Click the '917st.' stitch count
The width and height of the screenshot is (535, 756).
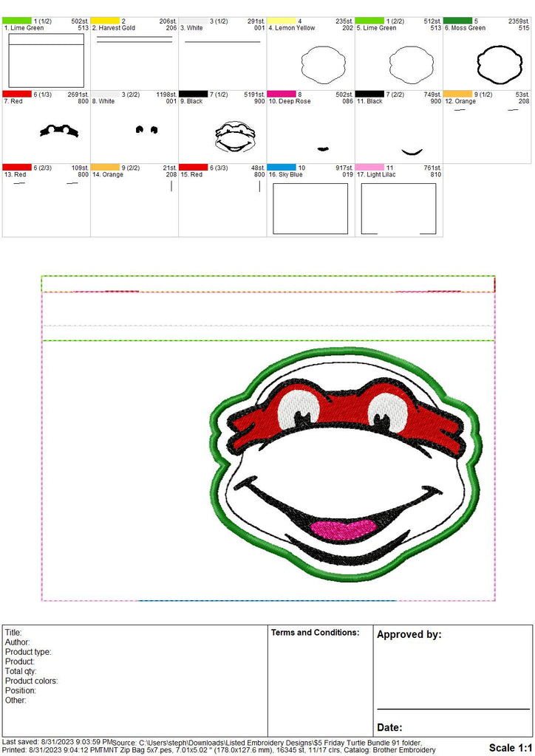[344, 168]
